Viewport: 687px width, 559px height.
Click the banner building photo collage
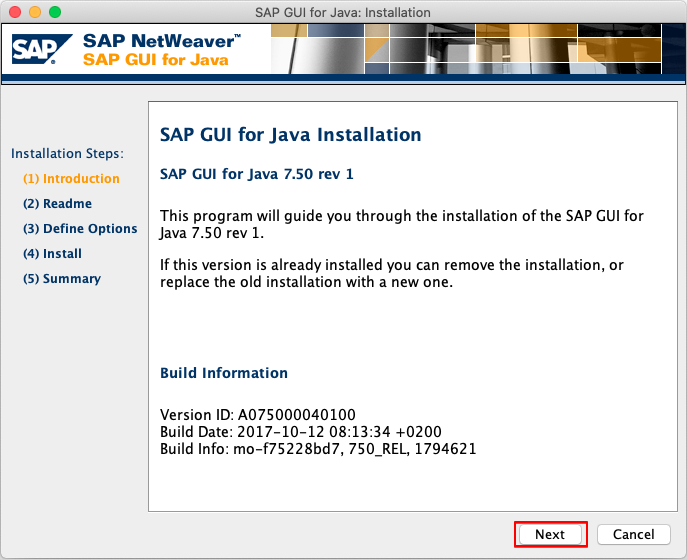pos(478,49)
